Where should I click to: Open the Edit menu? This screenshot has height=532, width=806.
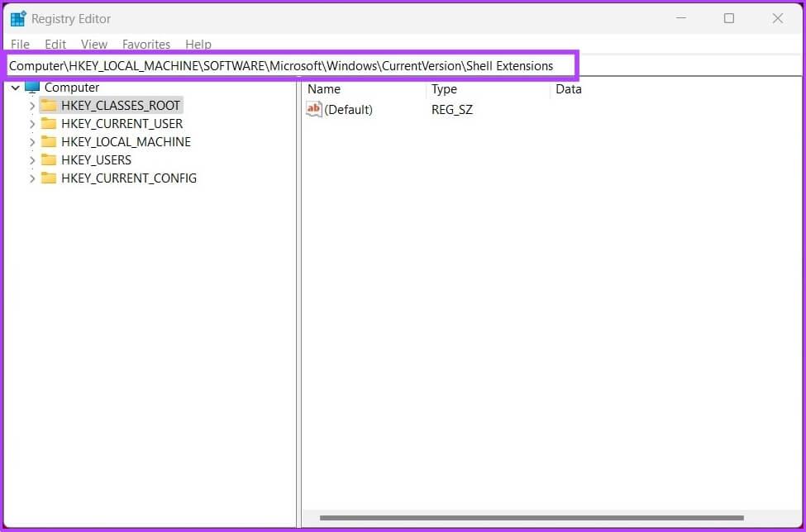55,44
